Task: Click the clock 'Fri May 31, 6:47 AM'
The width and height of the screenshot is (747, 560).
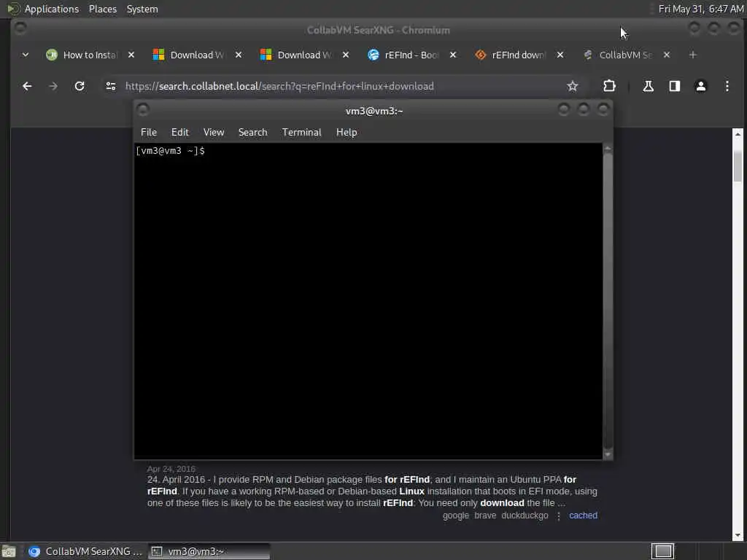Action: tap(701, 9)
